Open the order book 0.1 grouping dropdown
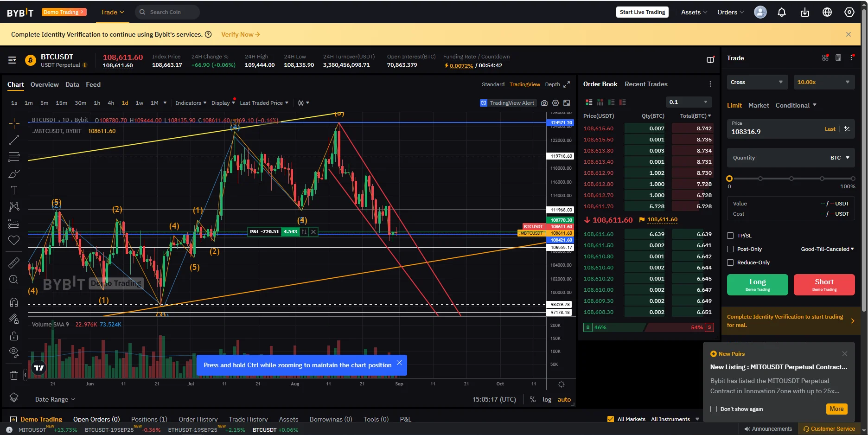The image size is (868, 435). click(689, 102)
